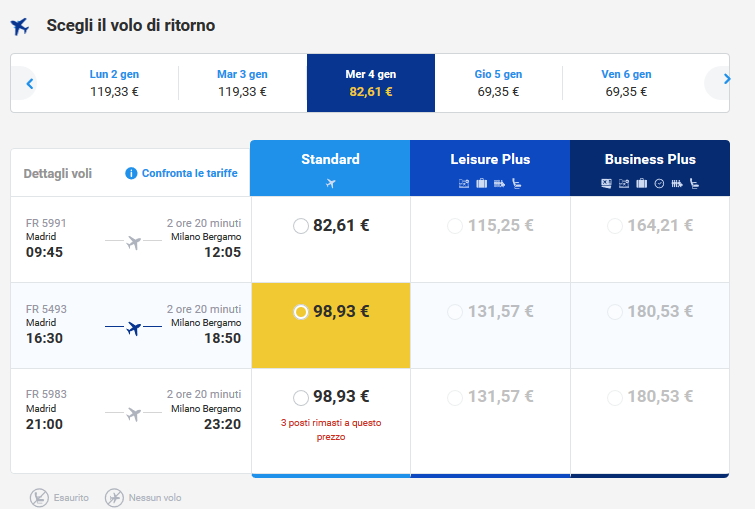Expand details of flight FR 5991 row
Screen dimensions: 755x509
(x=131, y=240)
